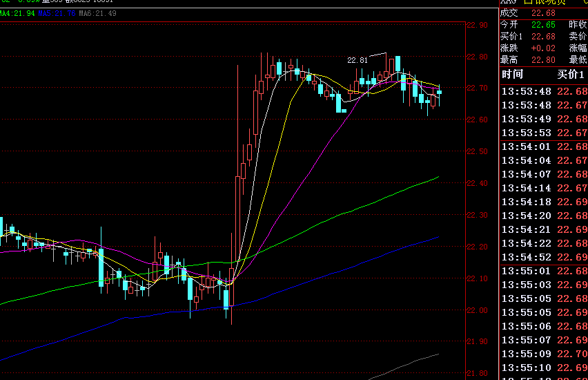Click the 22.60 price axis label
588x380 pixels.
[477, 120]
